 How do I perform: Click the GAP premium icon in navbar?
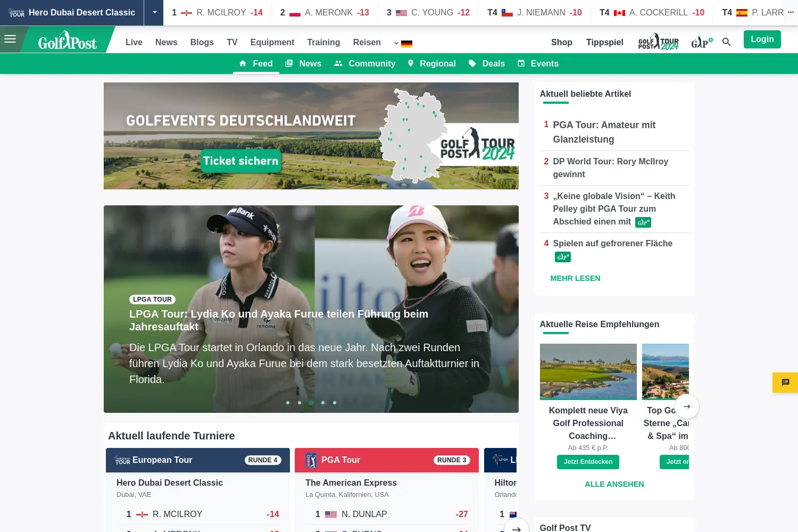702,43
